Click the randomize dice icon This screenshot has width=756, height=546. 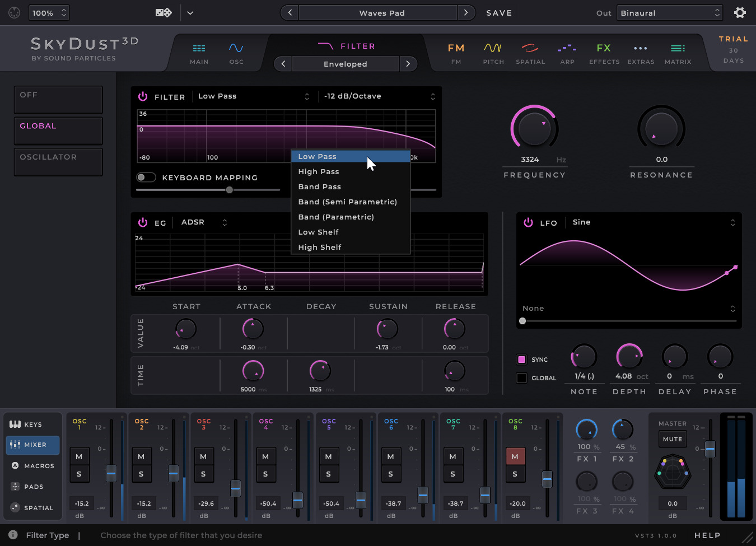pyautogui.click(x=164, y=13)
